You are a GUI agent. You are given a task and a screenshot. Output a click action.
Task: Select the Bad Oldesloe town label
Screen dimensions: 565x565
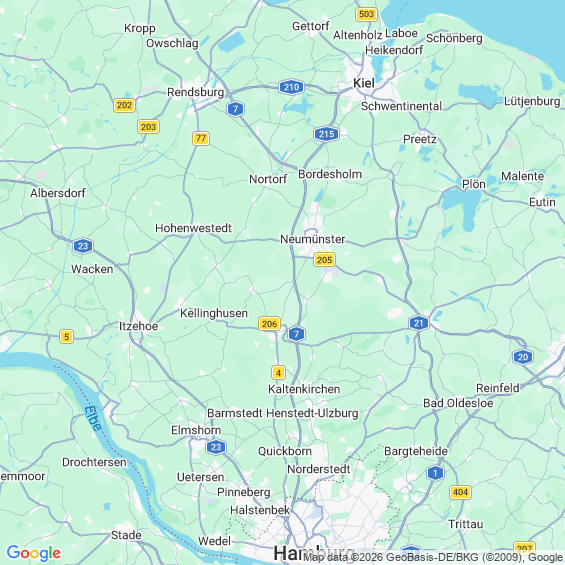458,403
